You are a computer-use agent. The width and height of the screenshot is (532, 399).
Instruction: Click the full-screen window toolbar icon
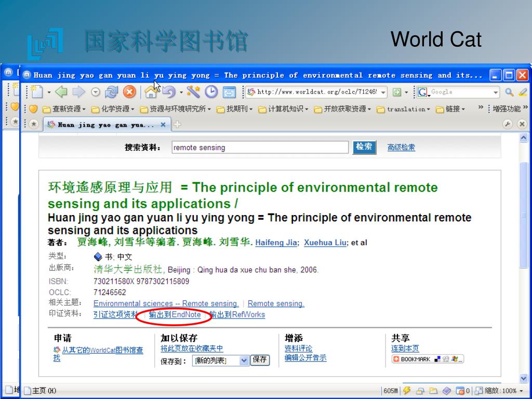[229, 92]
